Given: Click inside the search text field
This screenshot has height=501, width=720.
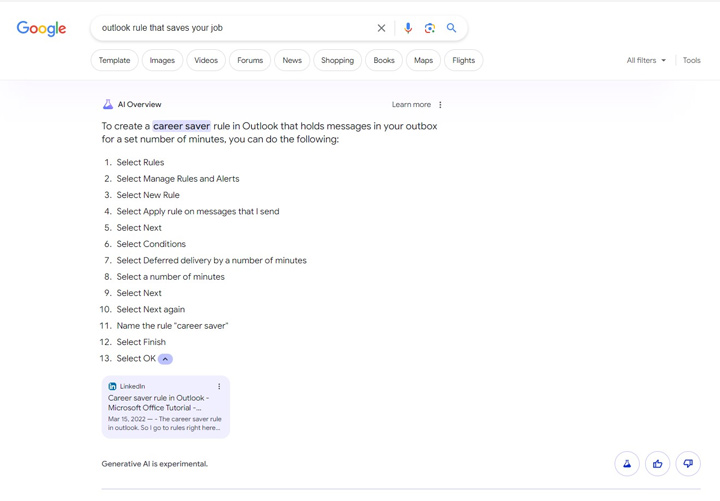Looking at the screenshot, I should click(x=230, y=28).
